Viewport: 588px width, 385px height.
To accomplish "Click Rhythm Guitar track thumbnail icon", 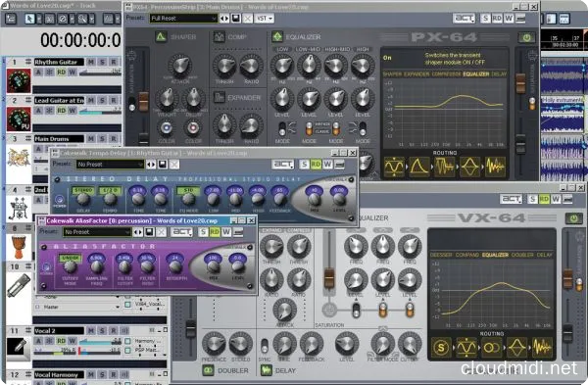I will [19, 80].
